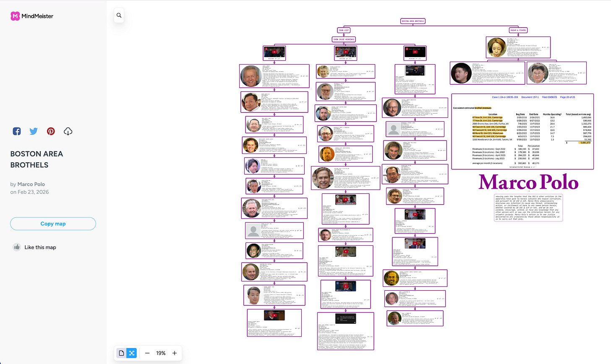Share map on Twitter
Image resolution: width=611 pixels, height=364 pixels.
point(34,131)
